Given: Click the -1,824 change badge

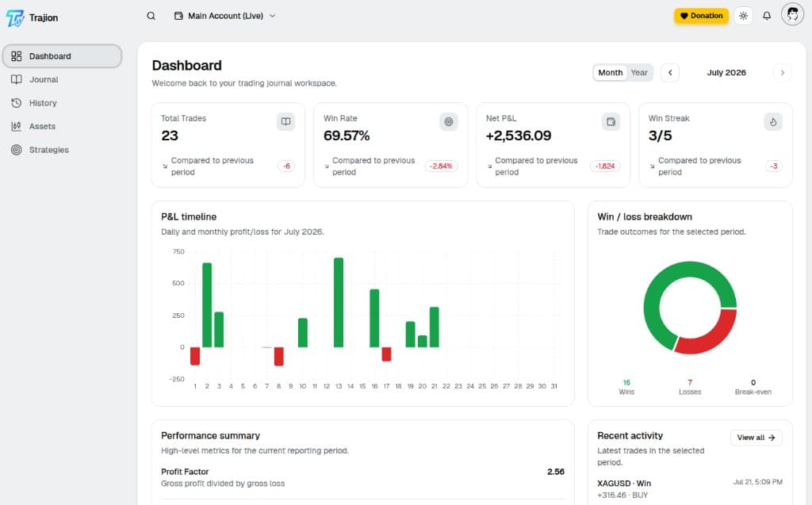Looking at the screenshot, I should click(605, 166).
